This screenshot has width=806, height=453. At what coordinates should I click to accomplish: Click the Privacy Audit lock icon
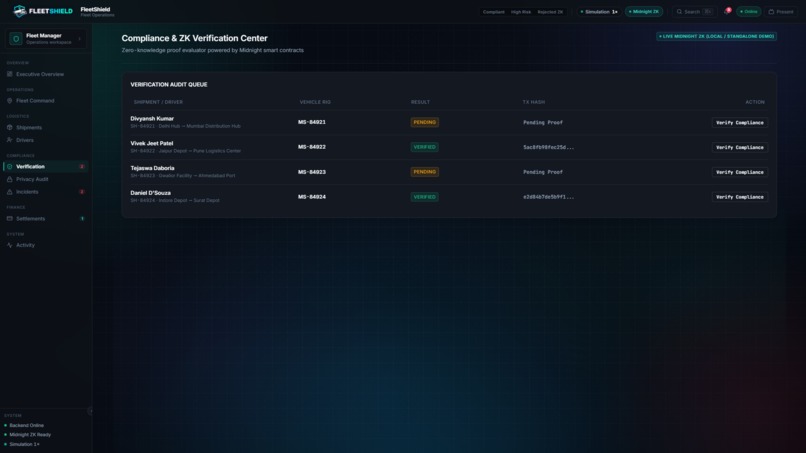[x=9, y=179]
